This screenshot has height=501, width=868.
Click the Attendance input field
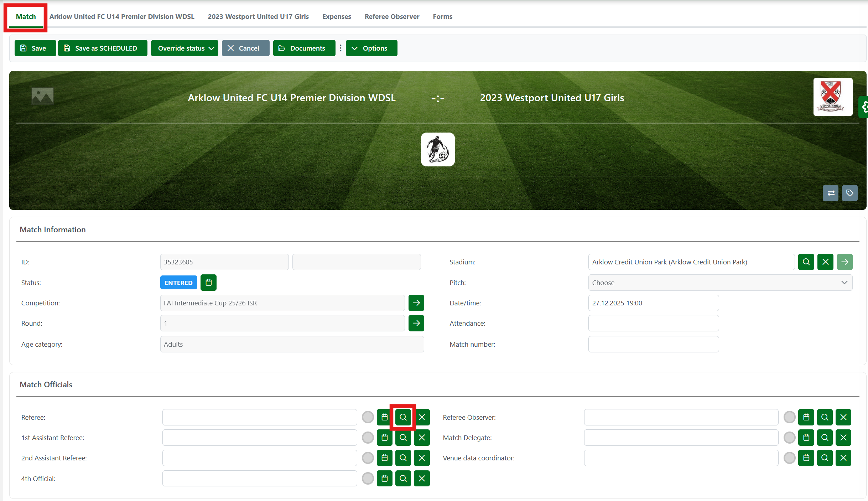coord(653,323)
